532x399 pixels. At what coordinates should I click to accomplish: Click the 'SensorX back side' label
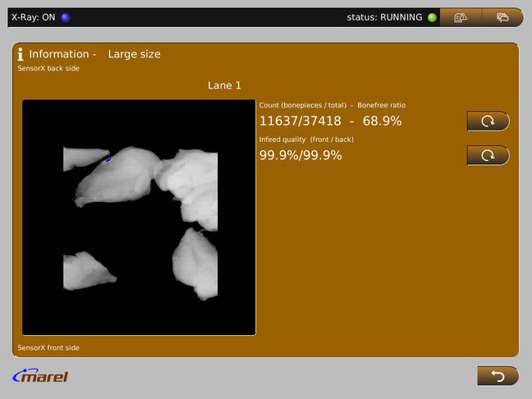(48, 68)
